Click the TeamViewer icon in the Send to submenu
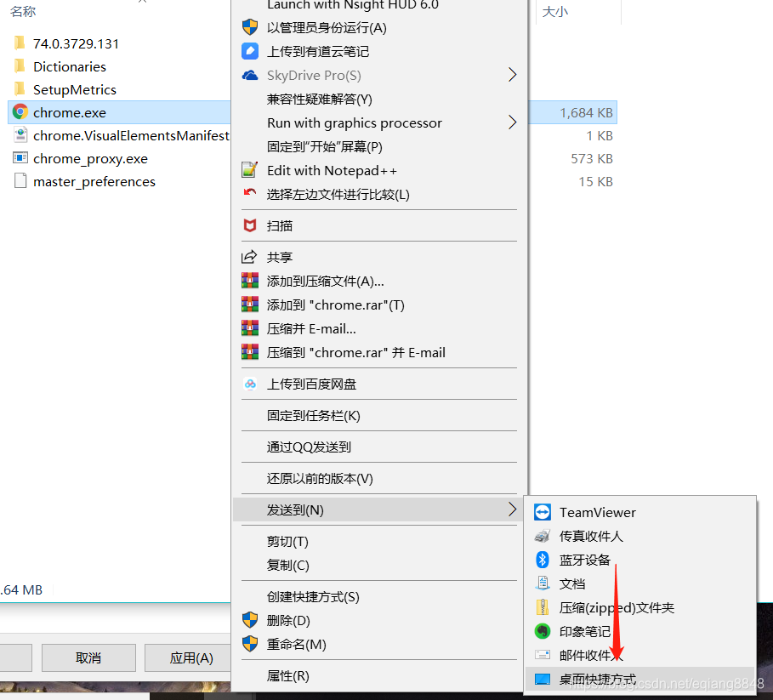 click(543, 512)
